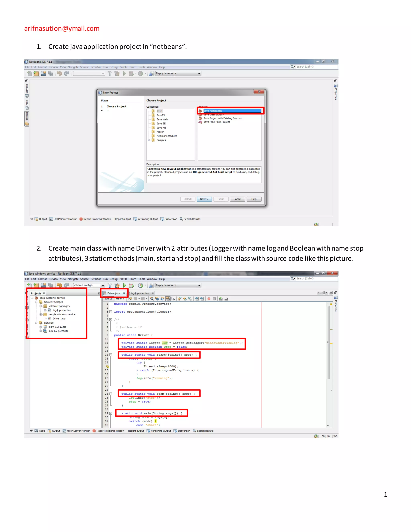Select Java Free-Form Project in Projects list
411x532 pixels.
point(217,122)
